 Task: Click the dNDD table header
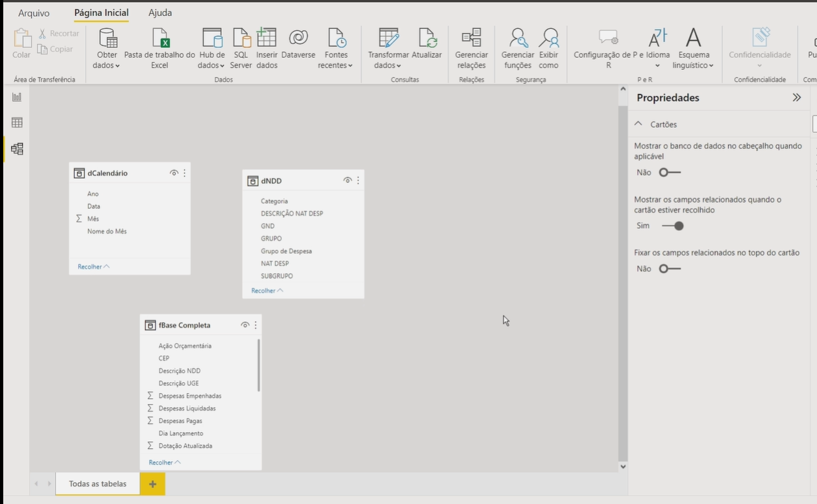click(303, 181)
